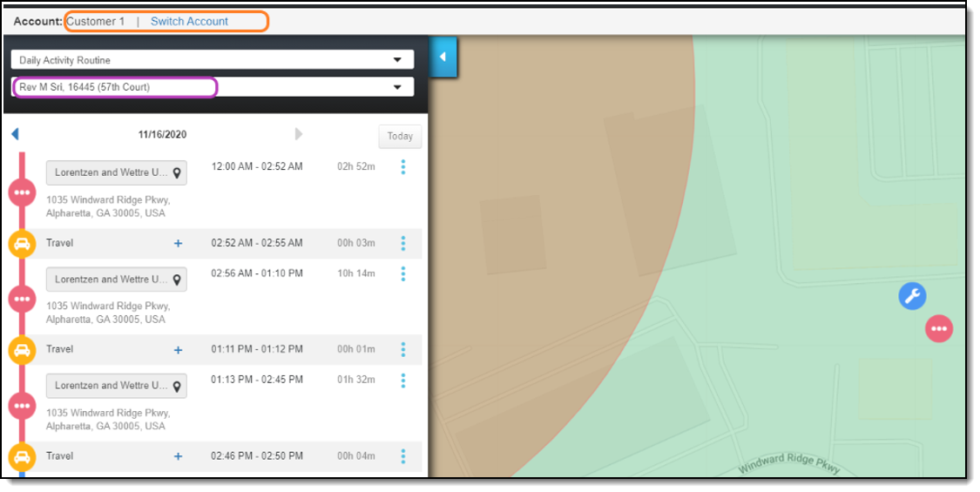Click the pink ellipsis marker on map
The image size is (980, 492).
(938, 329)
